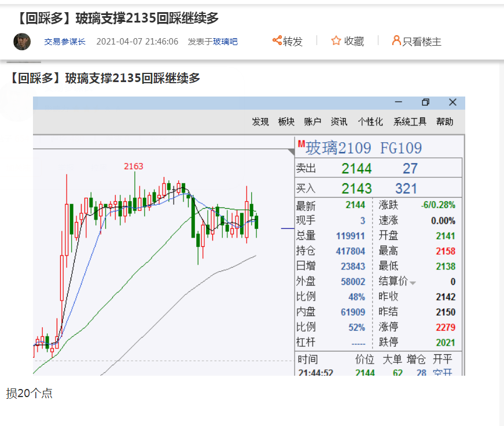Expand the 结算价 dropdown arrow
The height and width of the screenshot is (426, 504).
[413, 283]
